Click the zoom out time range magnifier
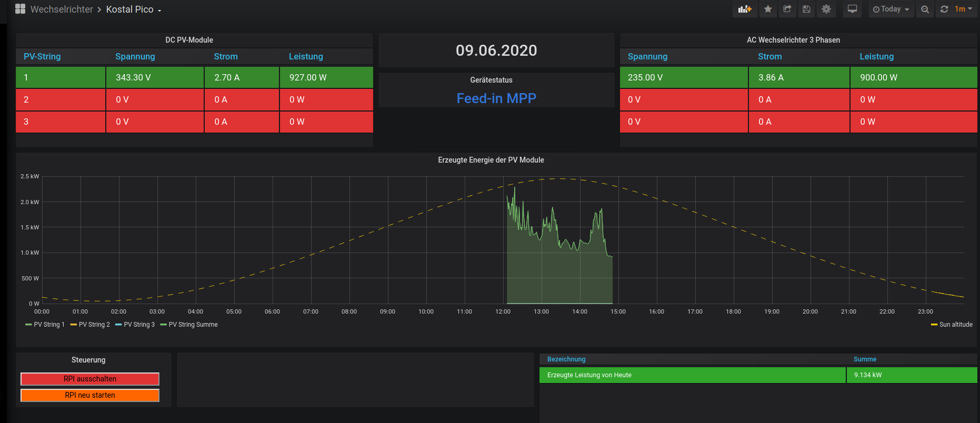This screenshot has height=423, width=980. click(x=925, y=9)
